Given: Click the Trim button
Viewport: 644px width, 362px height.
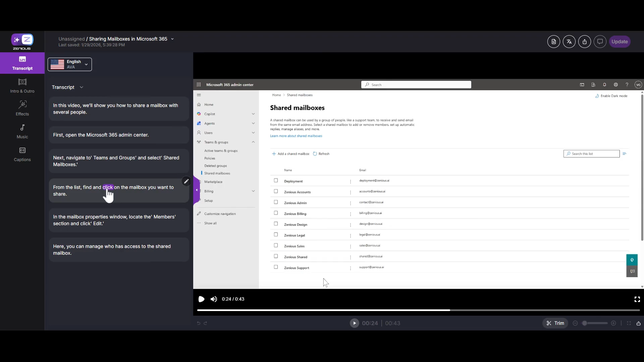Looking at the screenshot, I should pyautogui.click(x=555, y=323).
